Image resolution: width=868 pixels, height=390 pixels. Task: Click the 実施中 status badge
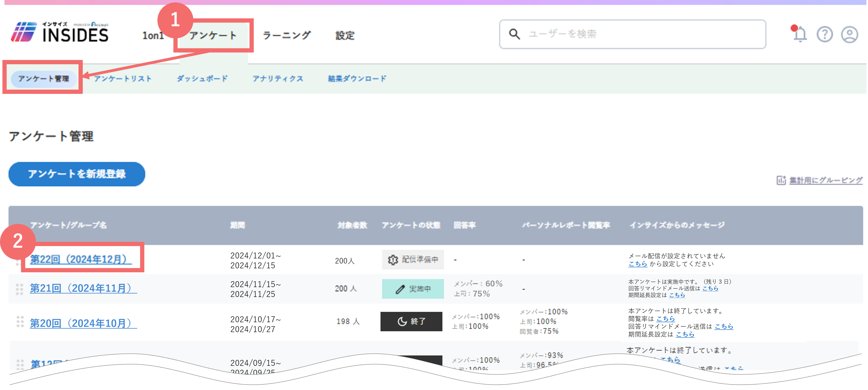(x=413, y=289)
